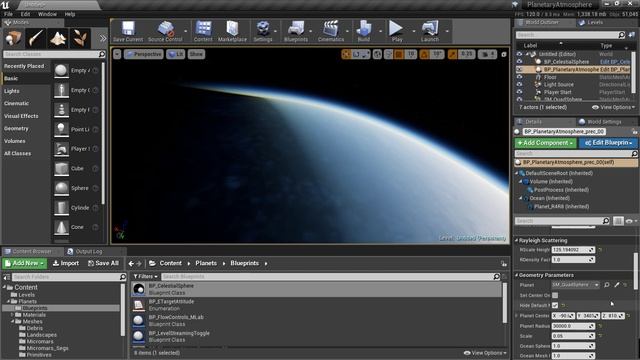Open the Content toolbar button
The width and height of the screenshot is (640, 360).
[x=203, y=31]
